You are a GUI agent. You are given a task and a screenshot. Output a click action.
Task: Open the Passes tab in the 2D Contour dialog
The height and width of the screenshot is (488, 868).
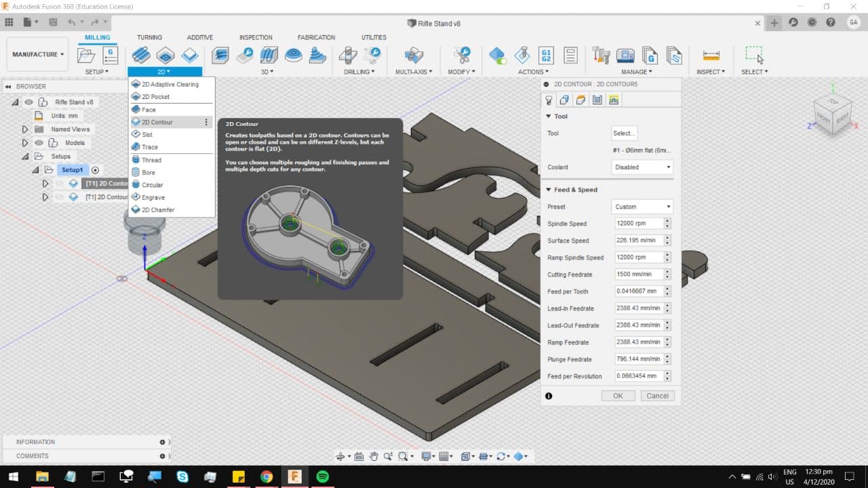(597, 100)
